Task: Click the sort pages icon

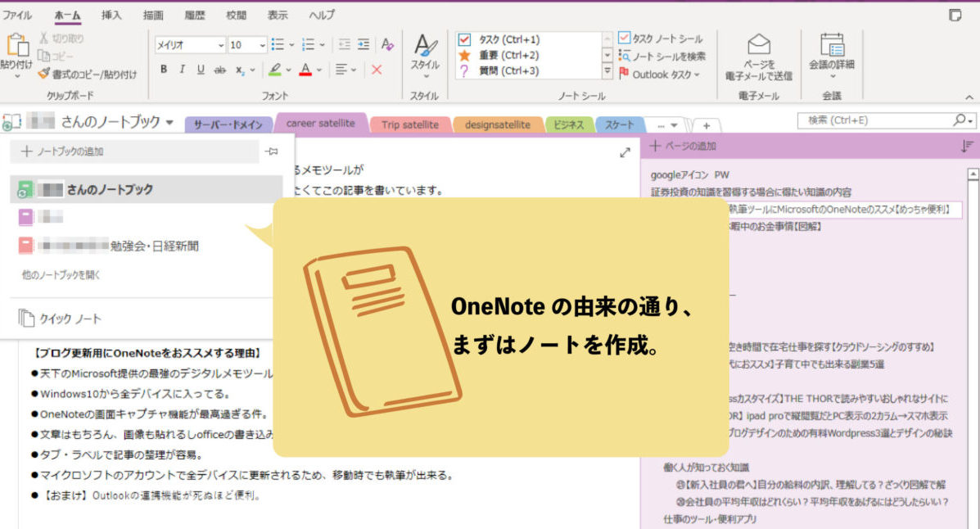Action: [x=967, y=147]
